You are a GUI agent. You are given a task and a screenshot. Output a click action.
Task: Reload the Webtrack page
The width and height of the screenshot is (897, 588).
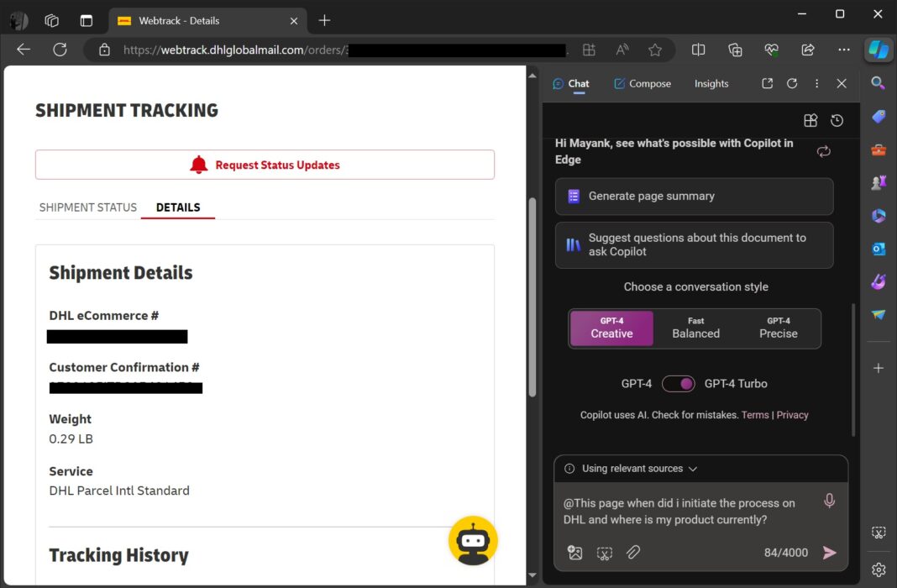(x=60, y=50)
